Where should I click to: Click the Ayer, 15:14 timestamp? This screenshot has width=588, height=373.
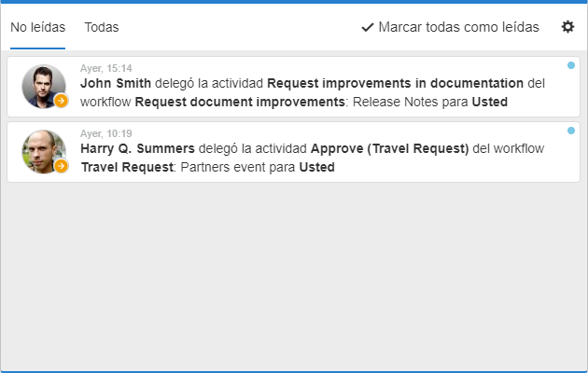[x=106, y=68]
